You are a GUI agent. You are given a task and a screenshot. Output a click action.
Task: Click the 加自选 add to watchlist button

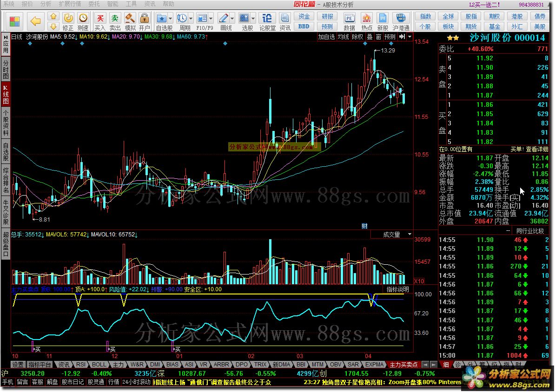[x=326, y=37]
